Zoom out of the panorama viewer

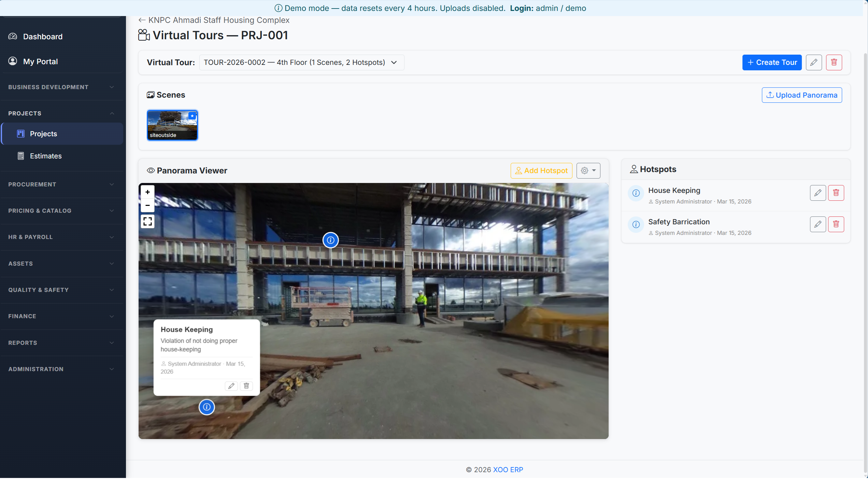click(x=147, y=206)
